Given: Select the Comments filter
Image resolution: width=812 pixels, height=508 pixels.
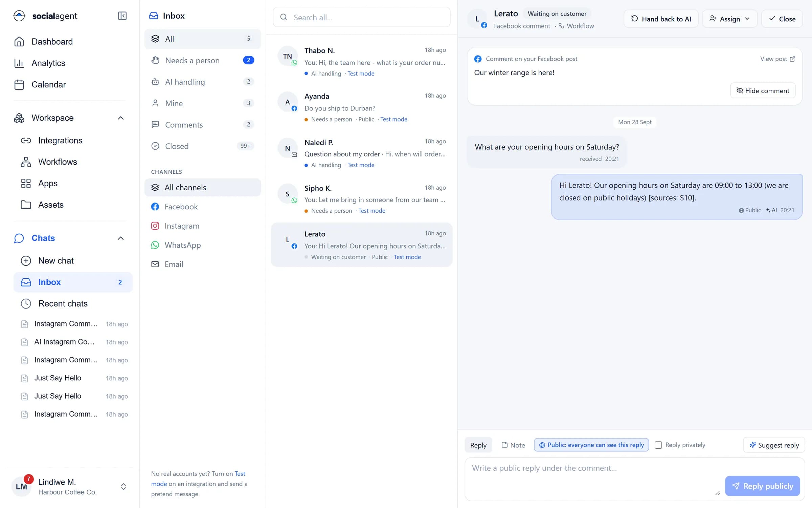Looking at the screenshot, I should (203, 125).
